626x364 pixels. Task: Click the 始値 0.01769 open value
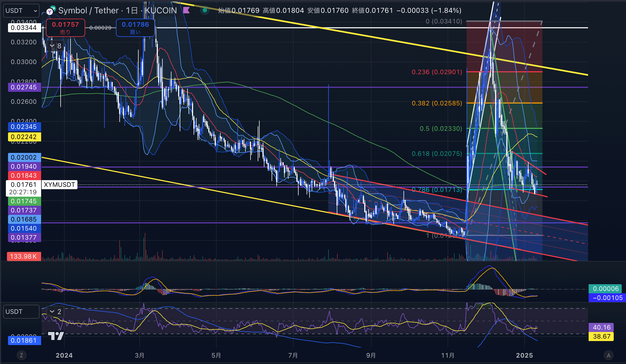239,10
